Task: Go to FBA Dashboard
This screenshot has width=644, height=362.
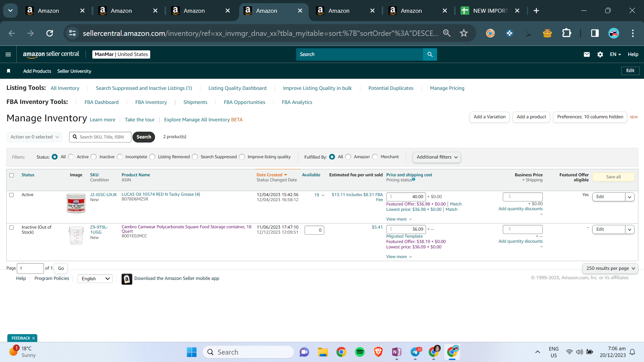Action: (102, 102)
